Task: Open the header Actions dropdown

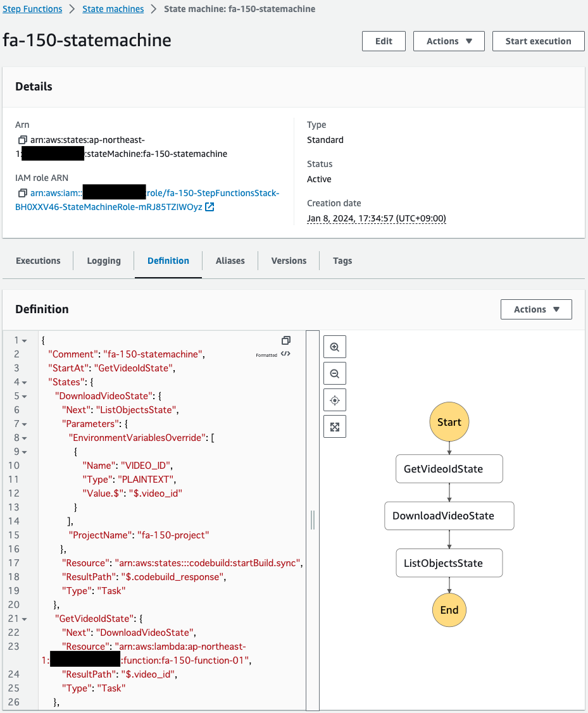Action: 449,41
